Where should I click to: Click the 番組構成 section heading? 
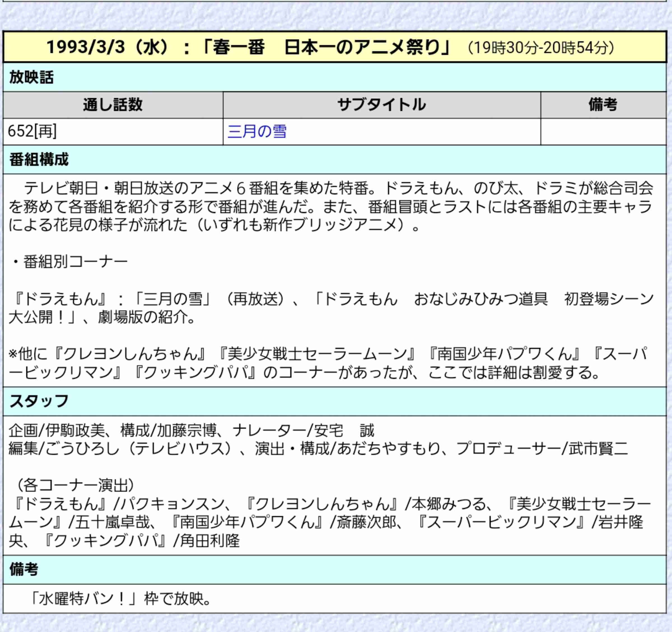(39, 160)
